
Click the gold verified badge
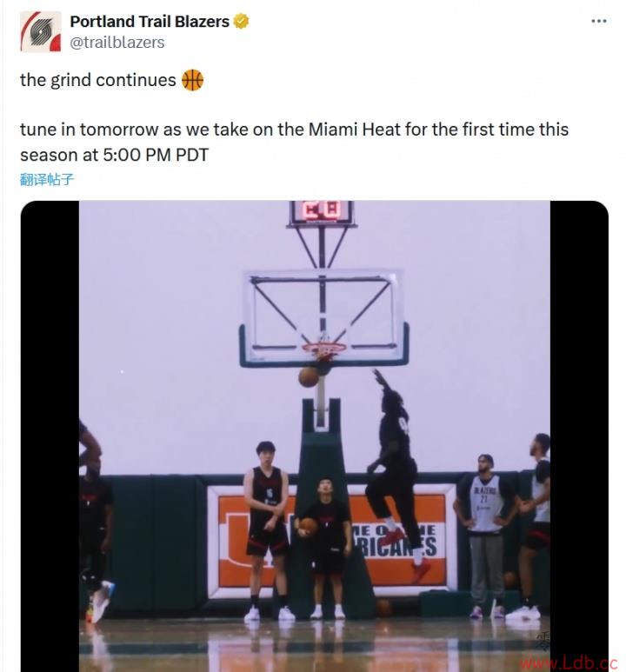tap(242, 22)
